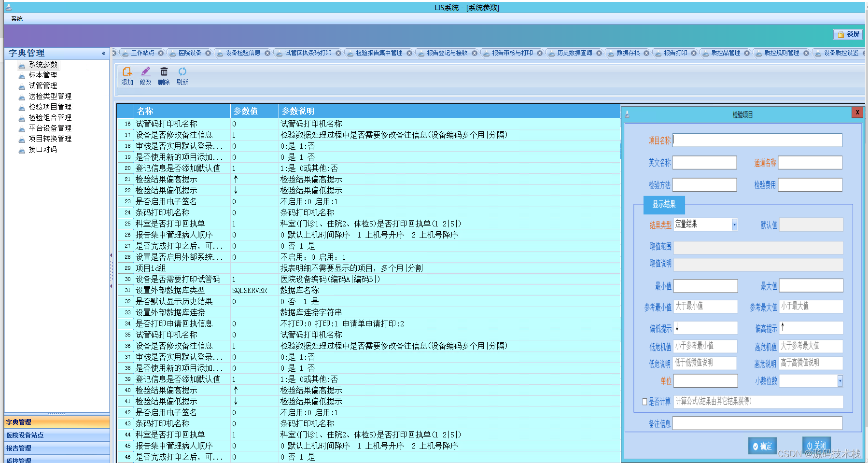Close the 医院设备 tab
The image size is (868, 463).
point(208,53)
